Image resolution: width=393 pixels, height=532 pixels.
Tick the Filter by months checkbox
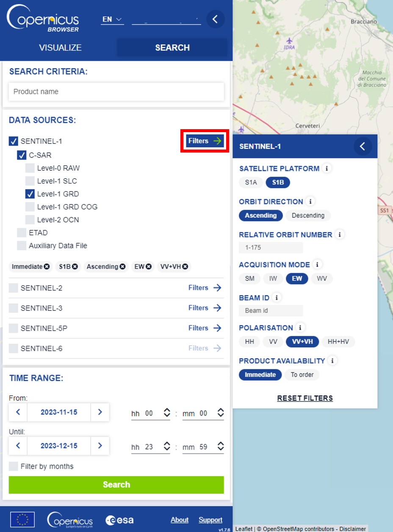pyautogui.click(x=14, y=466)
